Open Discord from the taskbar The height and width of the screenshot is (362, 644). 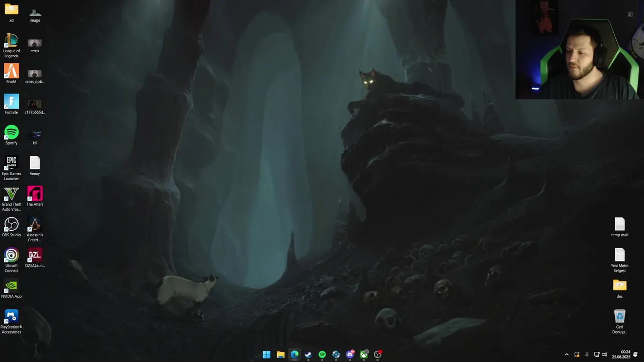pyautogui.click(x=350, y=354)
